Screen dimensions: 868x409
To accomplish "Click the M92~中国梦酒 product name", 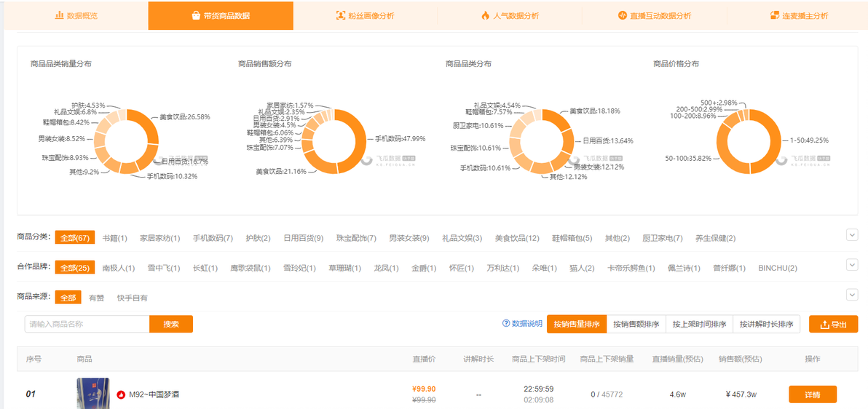I will click(x=154, y=394).
